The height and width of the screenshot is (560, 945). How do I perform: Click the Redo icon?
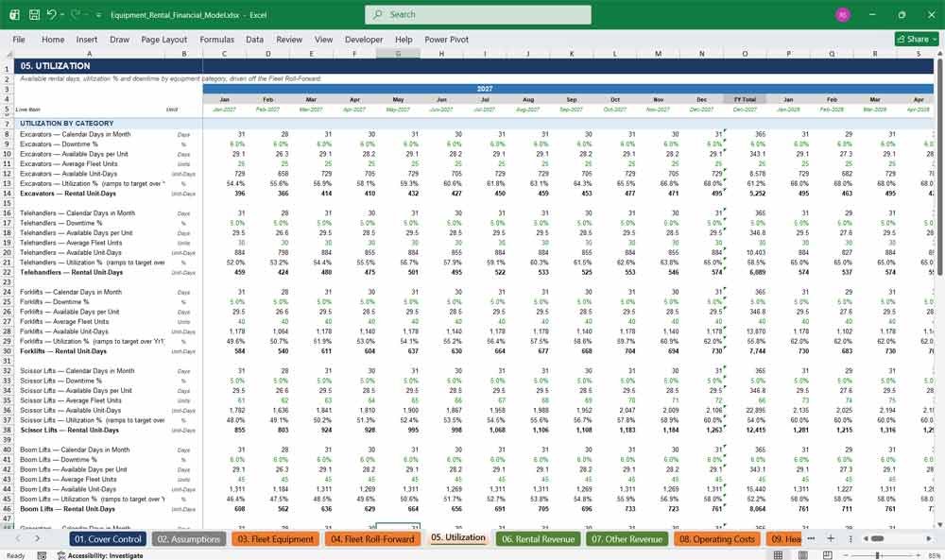[x=76, y=14]
